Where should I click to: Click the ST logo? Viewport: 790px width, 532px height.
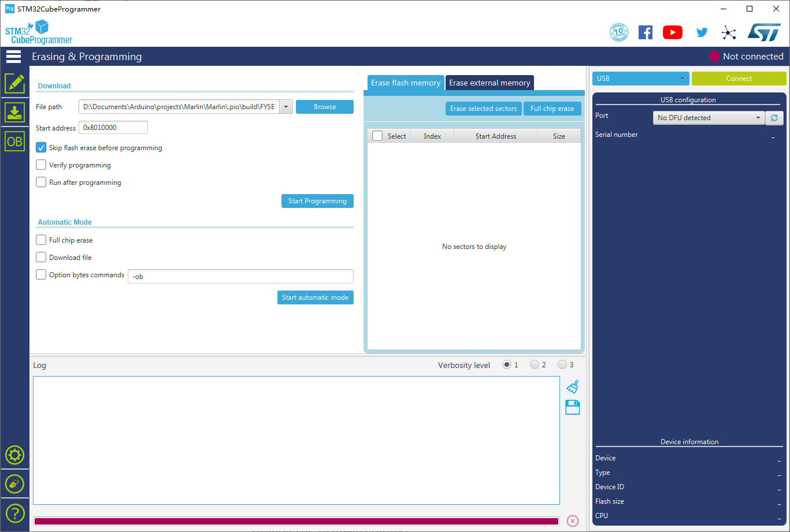(x=764, y=32)
